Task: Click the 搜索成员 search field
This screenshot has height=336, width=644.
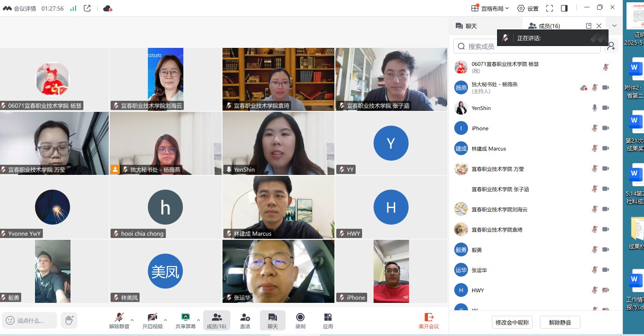Action: (527, 46)
